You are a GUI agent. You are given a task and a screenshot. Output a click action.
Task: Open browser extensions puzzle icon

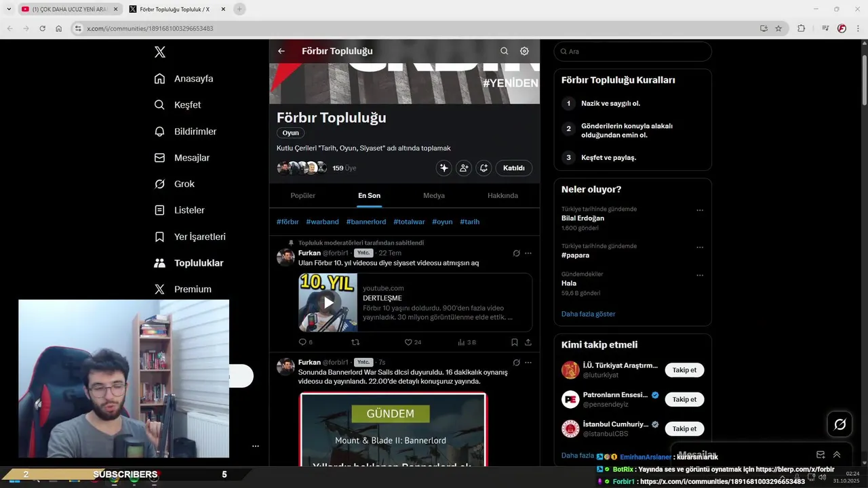point(801,28)
